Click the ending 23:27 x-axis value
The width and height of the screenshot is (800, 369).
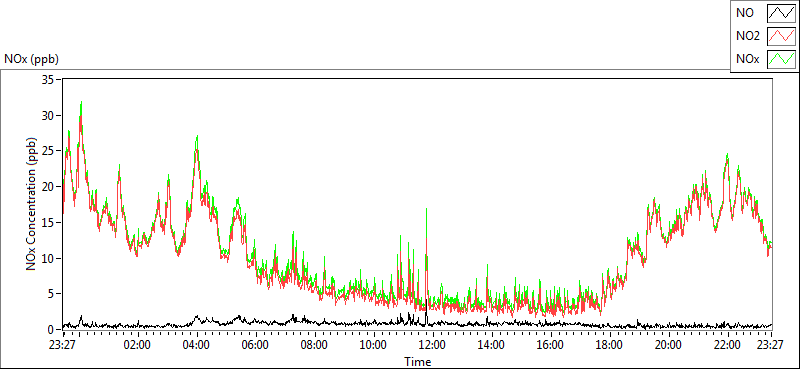pos(771,345)
